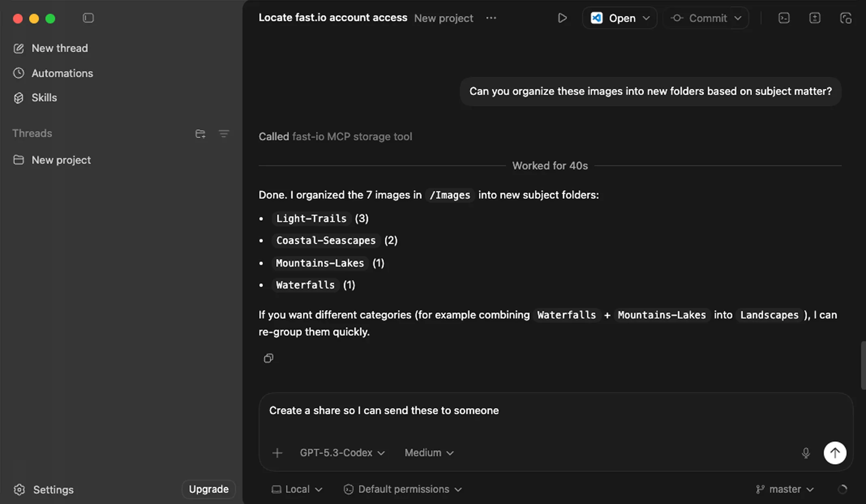
Task: Open the Automations panel
Action: coord(62,73)
